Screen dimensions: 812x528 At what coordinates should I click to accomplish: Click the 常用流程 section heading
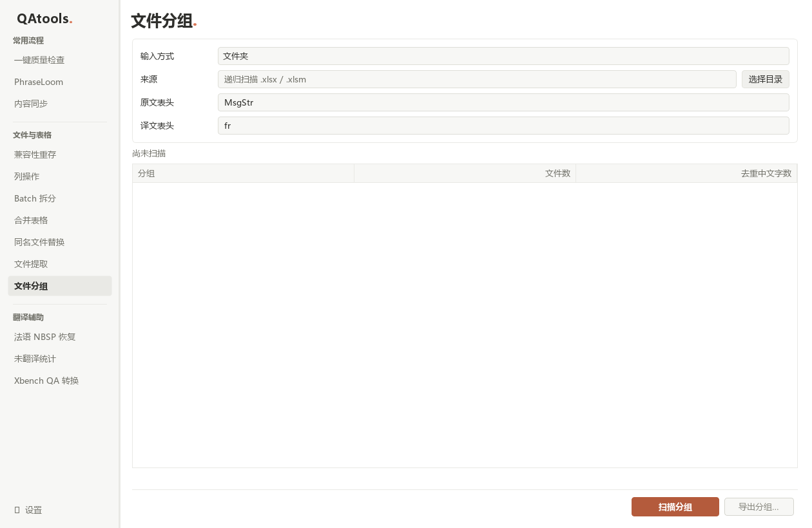point(28,41)
